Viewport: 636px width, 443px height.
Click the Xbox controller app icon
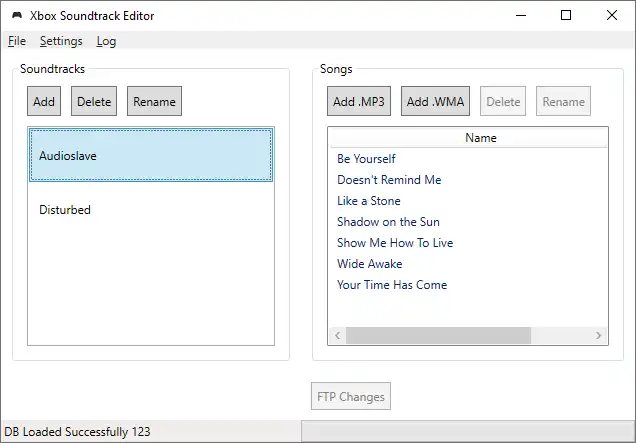point(17,15)
